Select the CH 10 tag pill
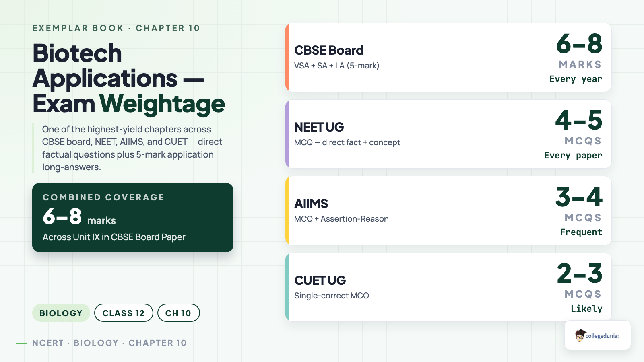 [178, 313]
